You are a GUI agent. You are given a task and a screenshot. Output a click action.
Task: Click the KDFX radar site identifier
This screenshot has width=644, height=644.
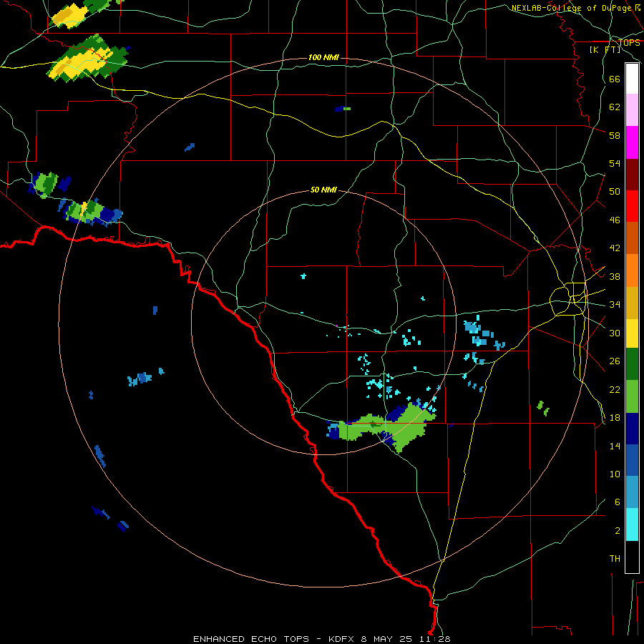(x=342, y=639)
